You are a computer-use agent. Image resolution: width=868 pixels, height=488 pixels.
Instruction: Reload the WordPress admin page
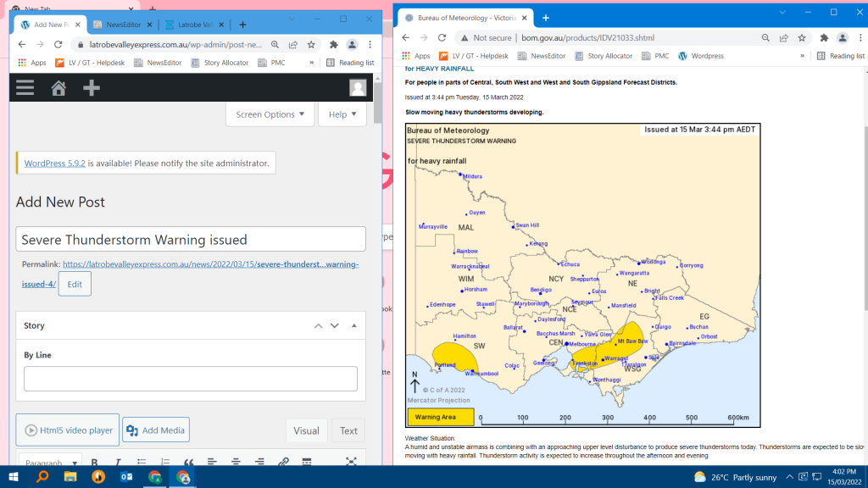[x=58, y=44]
